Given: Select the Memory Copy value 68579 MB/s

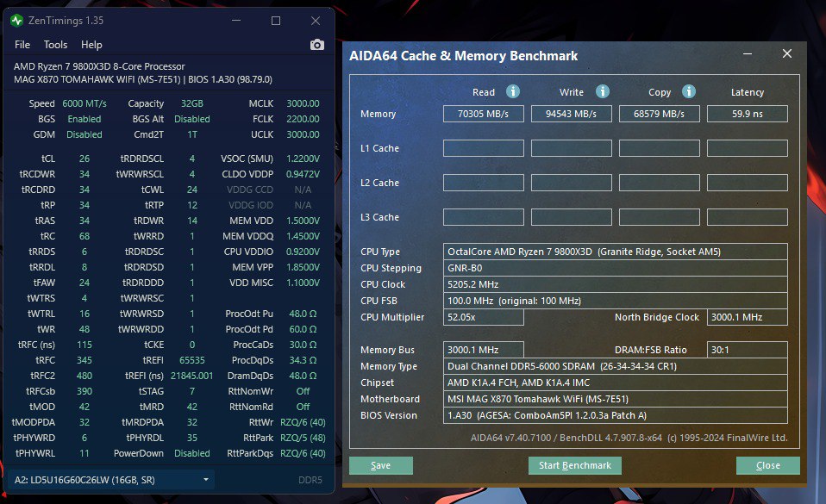Looking at the screenshot, I should click(x=659, y=114).
